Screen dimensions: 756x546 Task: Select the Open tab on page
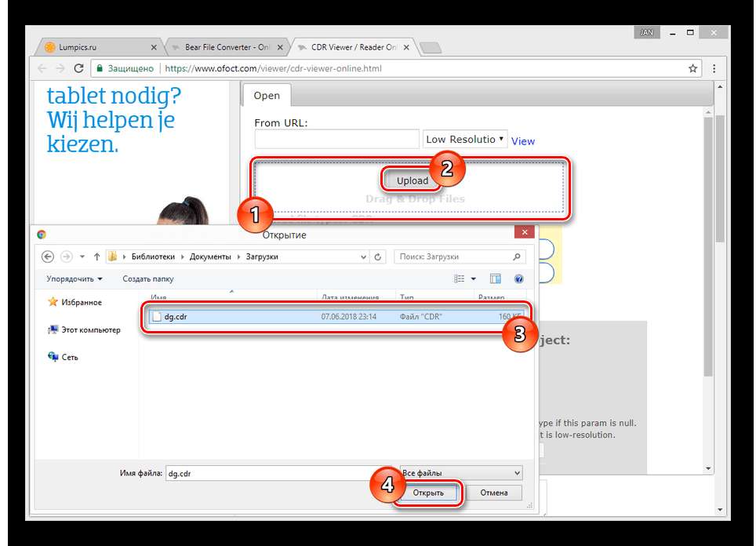pos(267,96)
